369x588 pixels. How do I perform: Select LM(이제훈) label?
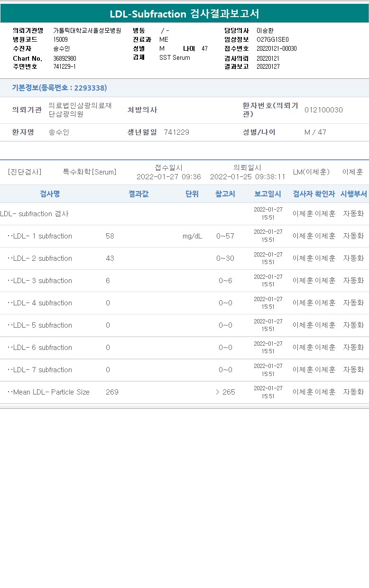pos(311,172)
